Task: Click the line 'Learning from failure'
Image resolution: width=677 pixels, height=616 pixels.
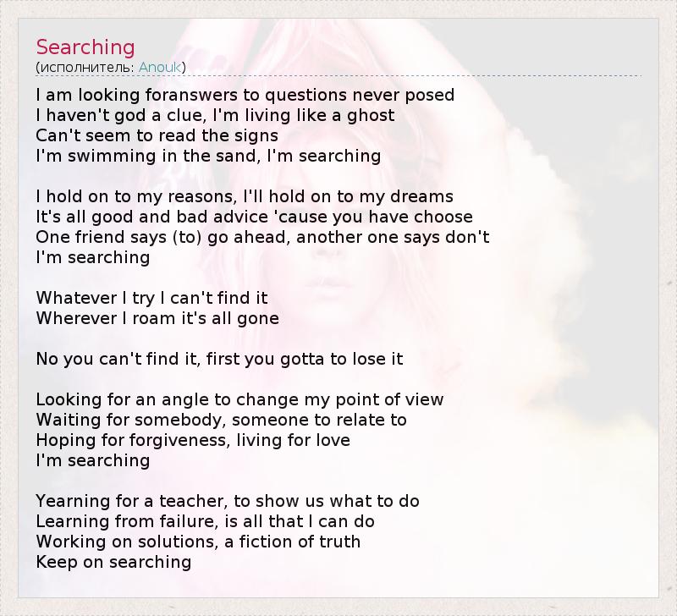Action: pos(205,521)
